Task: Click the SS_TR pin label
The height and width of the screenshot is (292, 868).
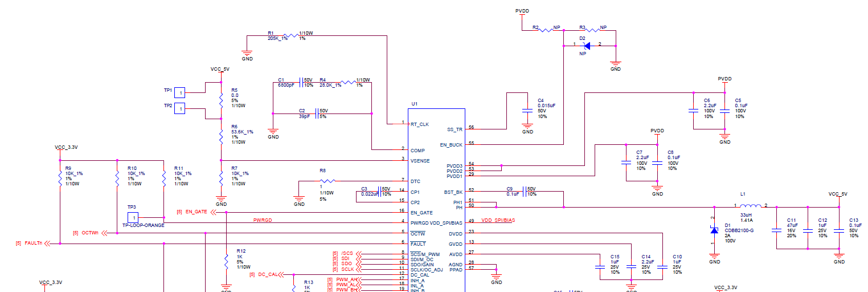Action: coord(455,129)
